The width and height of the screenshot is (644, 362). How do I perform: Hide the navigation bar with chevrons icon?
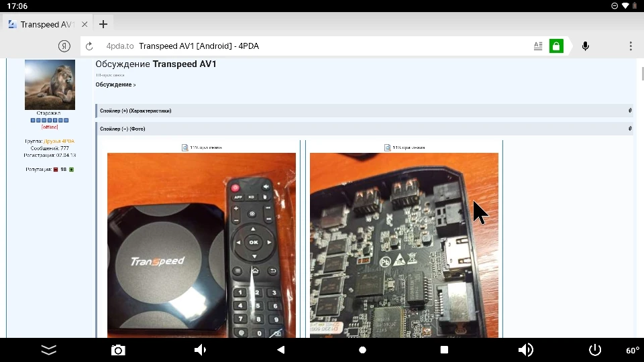coord(49,350)
